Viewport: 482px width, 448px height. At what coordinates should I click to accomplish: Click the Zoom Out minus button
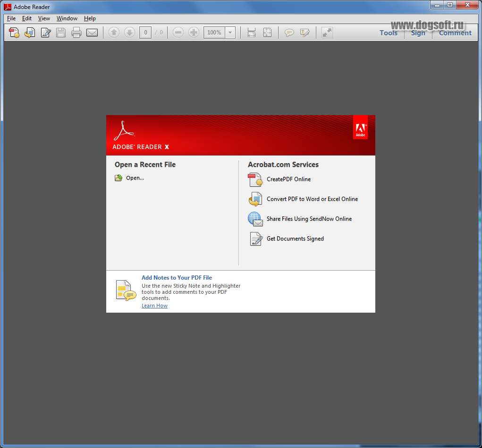pyautogui.click(x=178, y=33)
